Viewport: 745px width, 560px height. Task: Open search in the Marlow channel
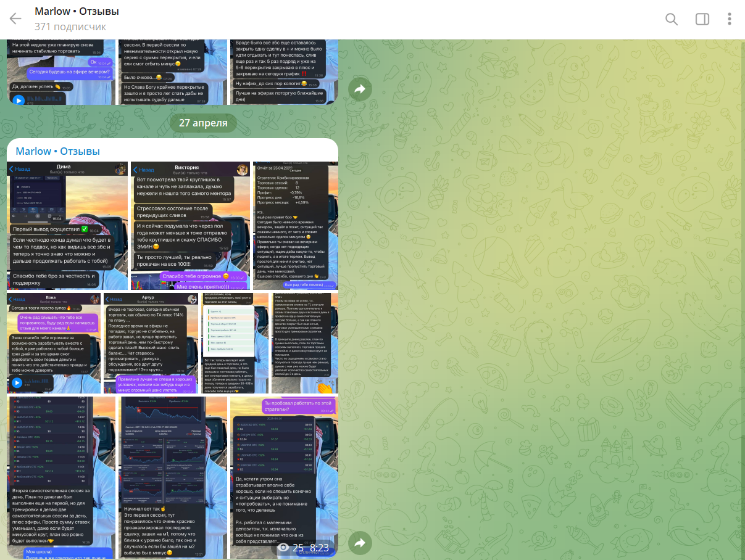pos(672,19)
